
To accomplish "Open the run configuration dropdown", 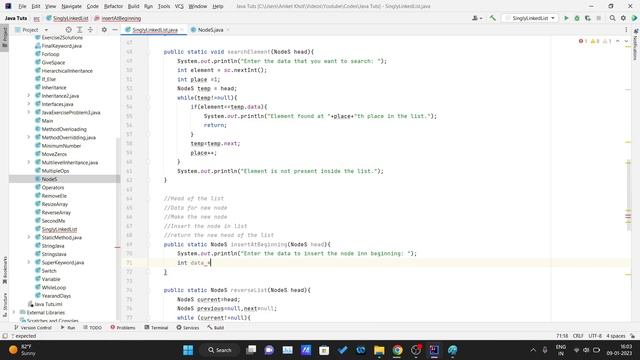I will coord(530,18).
